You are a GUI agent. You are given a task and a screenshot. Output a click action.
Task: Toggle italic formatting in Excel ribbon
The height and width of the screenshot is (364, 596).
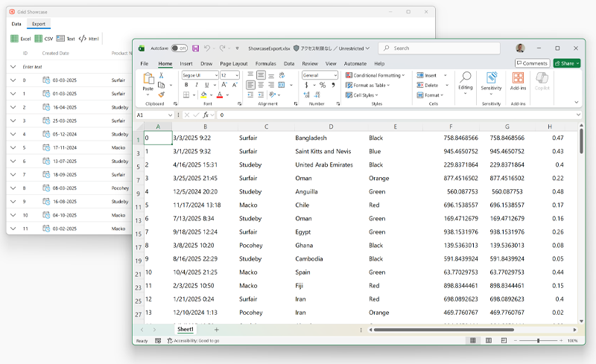[x=197, y=85]
